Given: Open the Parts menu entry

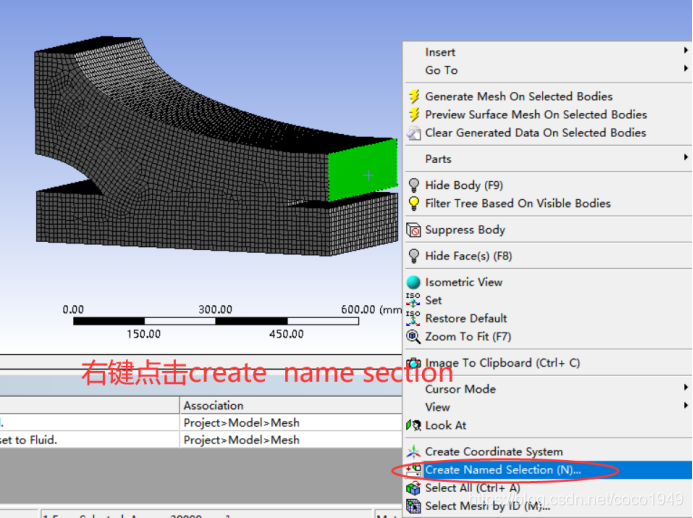Looking at the screenshot, I should pos(548,159).
